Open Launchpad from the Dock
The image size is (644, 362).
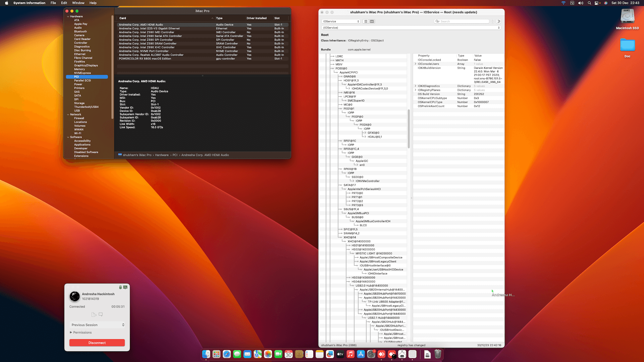coord(216,354)
